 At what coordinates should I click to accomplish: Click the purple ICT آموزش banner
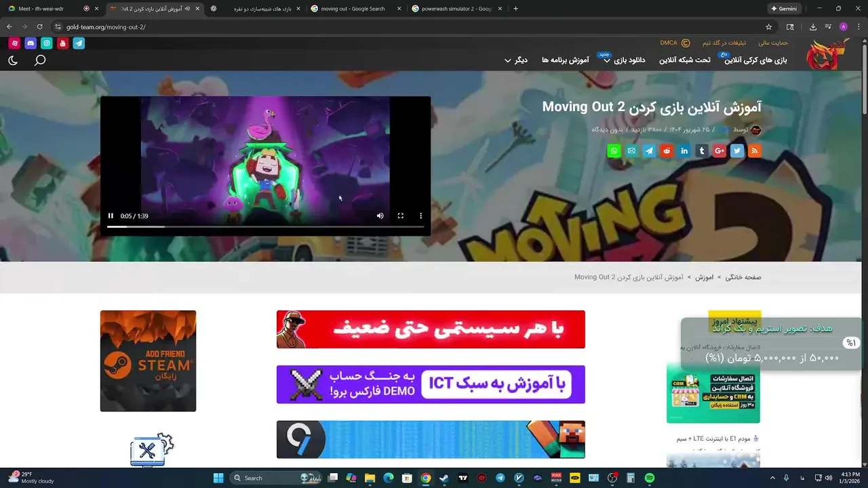[x=431, y=384]
